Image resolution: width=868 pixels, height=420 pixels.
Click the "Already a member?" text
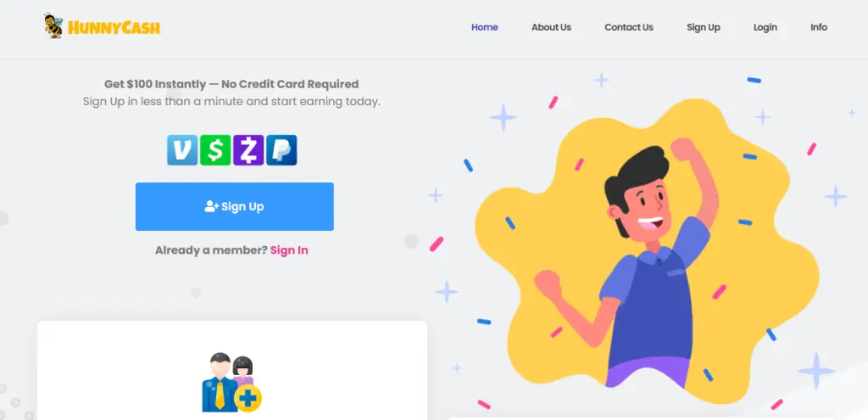coord(211,250)
